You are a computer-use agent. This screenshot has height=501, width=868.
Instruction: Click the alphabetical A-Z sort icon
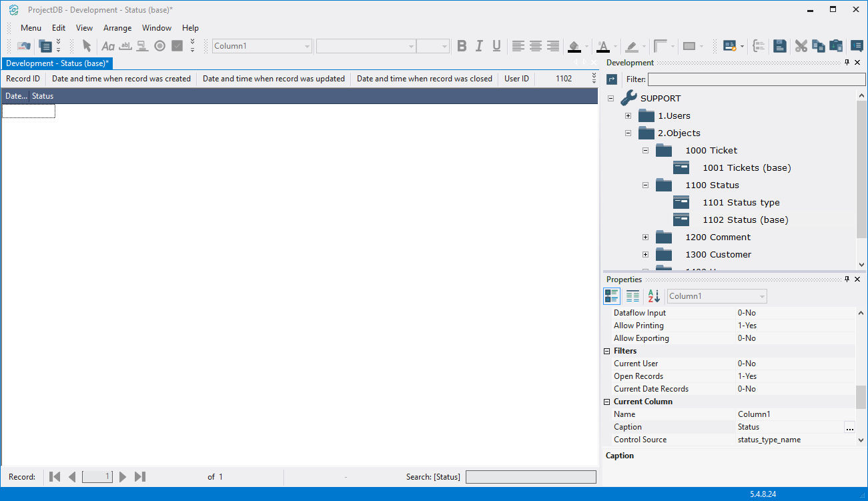point(654,296)
